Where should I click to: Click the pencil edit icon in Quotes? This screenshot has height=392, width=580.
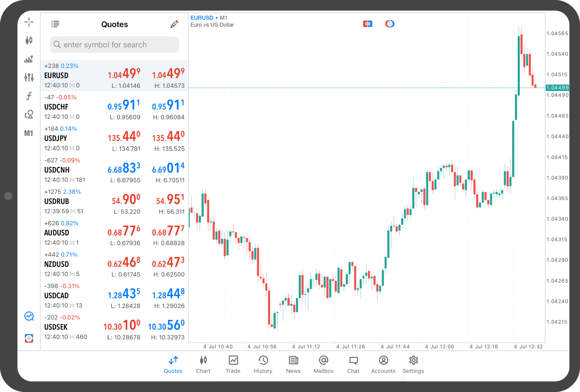(x=174, y=24)
